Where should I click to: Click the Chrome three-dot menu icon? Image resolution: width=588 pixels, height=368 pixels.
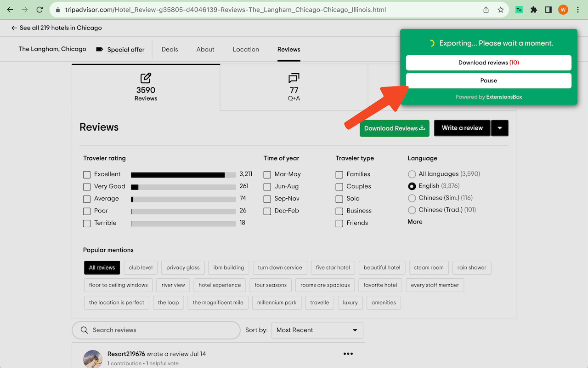click(x=578, y=10)
